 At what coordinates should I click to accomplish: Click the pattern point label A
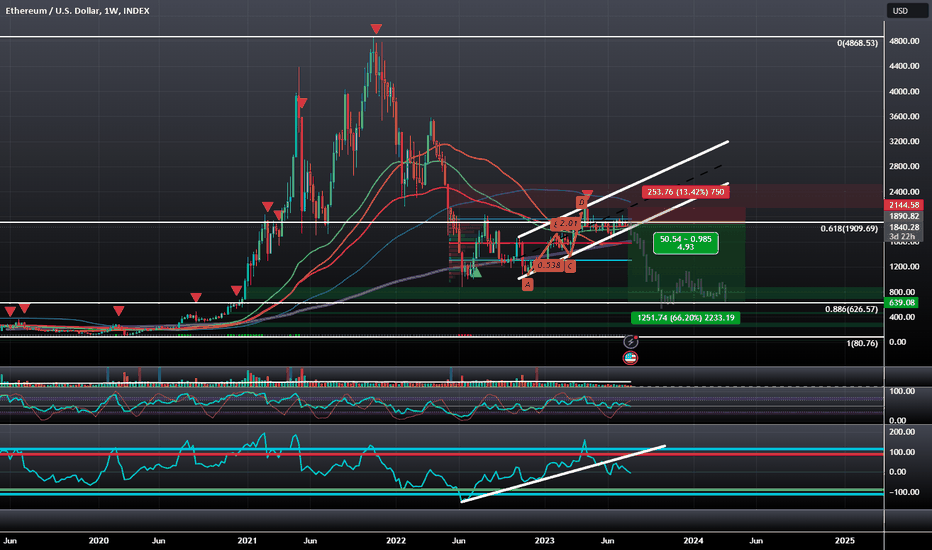pos(527,285)
